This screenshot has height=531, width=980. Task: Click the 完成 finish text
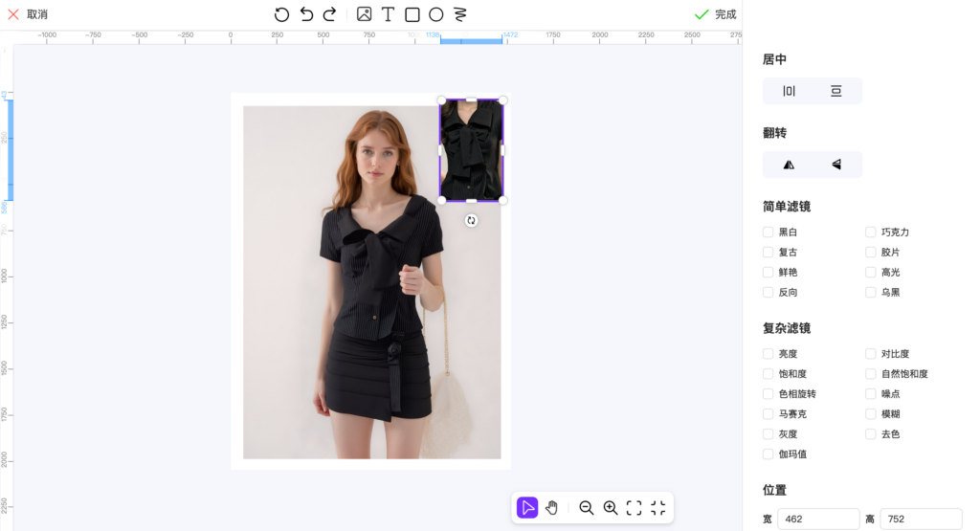click(725, 14)
